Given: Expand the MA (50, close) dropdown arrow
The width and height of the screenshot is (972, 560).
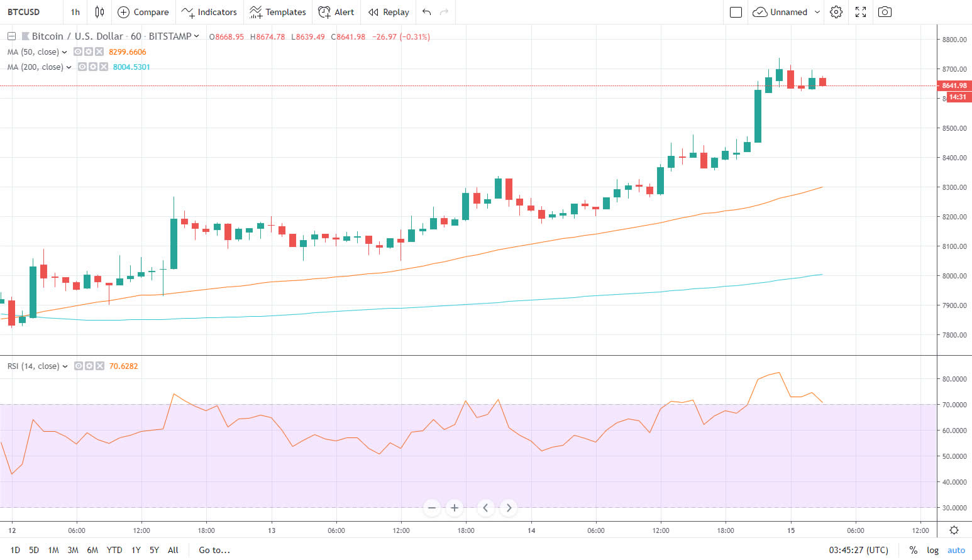Looking at the screenshot, I should tap(64, 52).
